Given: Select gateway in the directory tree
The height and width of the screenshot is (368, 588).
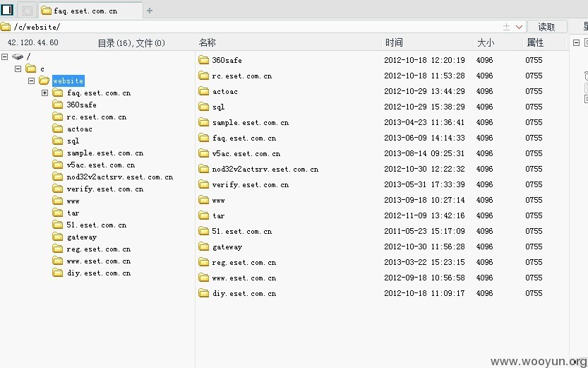Looking at the screenshot, I should coord(82,237).
